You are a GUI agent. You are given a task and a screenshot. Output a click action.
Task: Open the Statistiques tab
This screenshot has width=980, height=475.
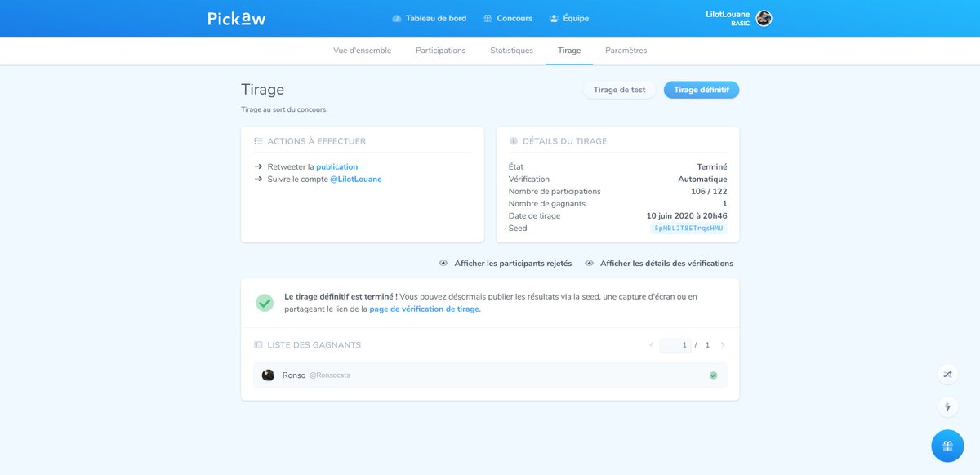(511, 51)
